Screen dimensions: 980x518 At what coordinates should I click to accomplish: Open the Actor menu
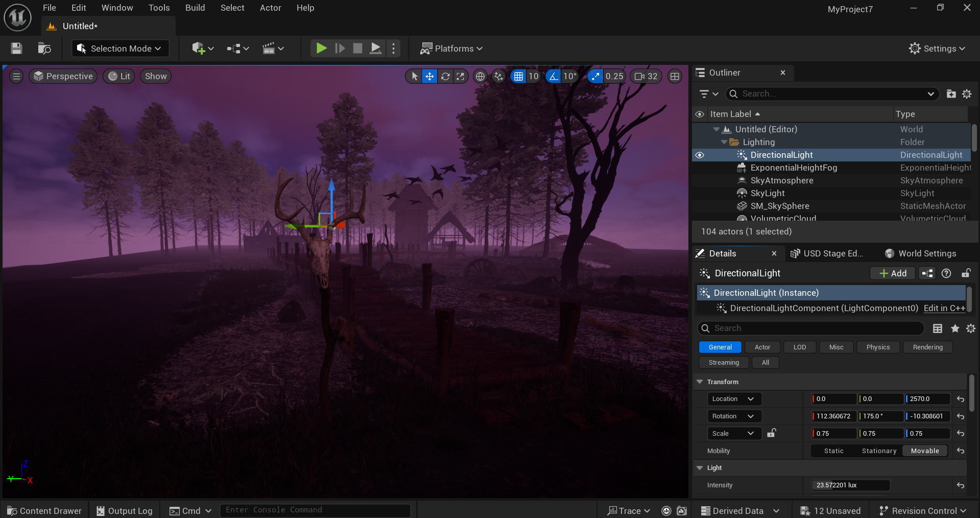coord(271,8)
